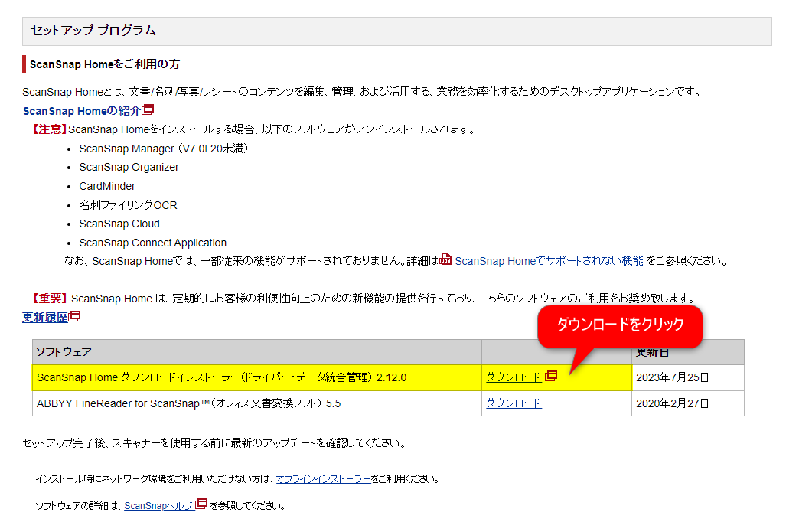Click the ABBYY FineReader for ScanSnap 5.5 cell
Screen dimensions: 786x532
coord(189,403)
